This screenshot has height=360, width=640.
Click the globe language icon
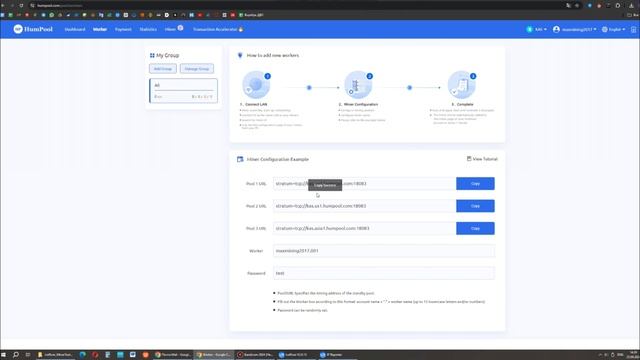(x=604, y=29)
